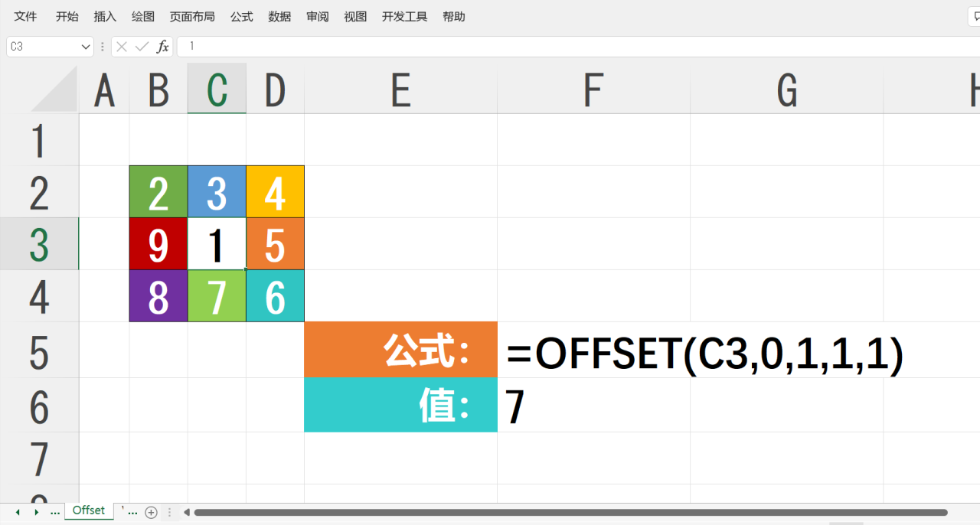Click the next sheet navigation arrow
This screenshot has height=525, width=980.
(x=36, y=512)
